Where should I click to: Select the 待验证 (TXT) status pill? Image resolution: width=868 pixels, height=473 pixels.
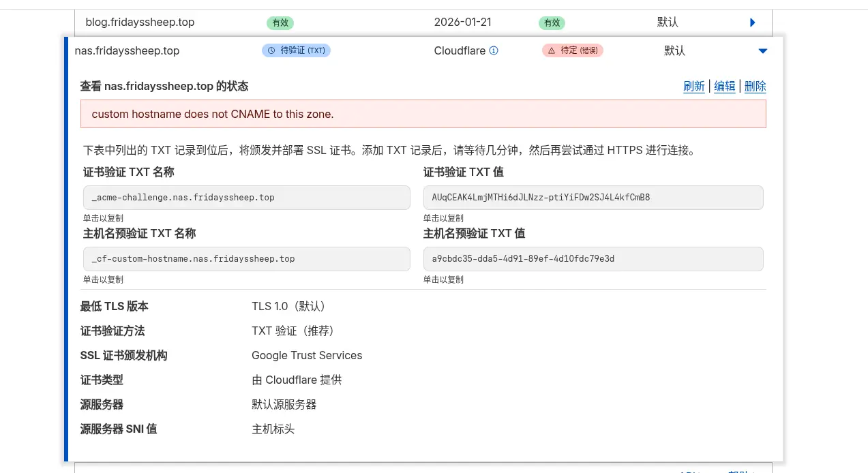296,50
